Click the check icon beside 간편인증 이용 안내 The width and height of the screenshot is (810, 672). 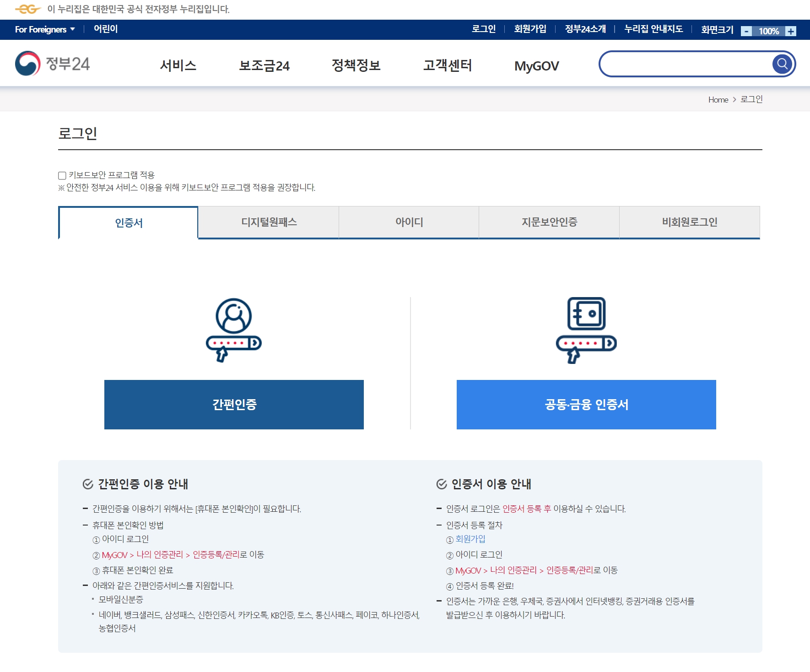[x=87, y=484]
